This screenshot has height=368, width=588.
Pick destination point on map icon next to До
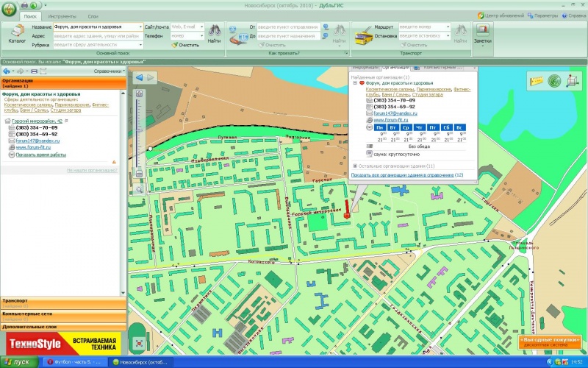326,36
